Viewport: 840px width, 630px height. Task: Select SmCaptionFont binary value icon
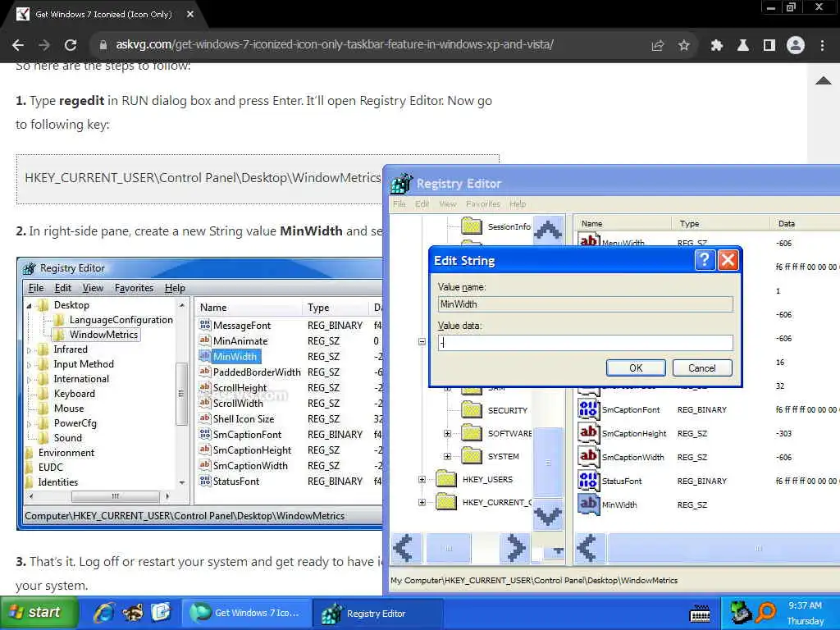point(588,409)
